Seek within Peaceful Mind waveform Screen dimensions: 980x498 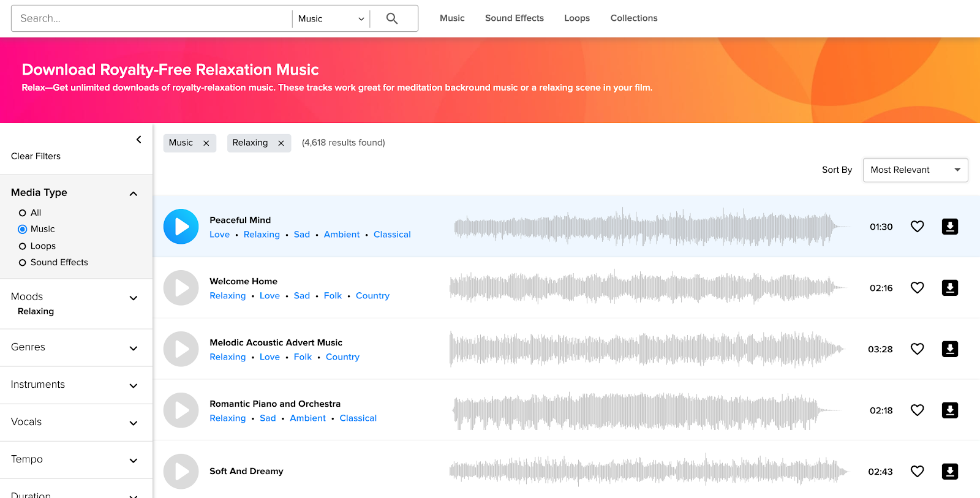coord(651,227)
